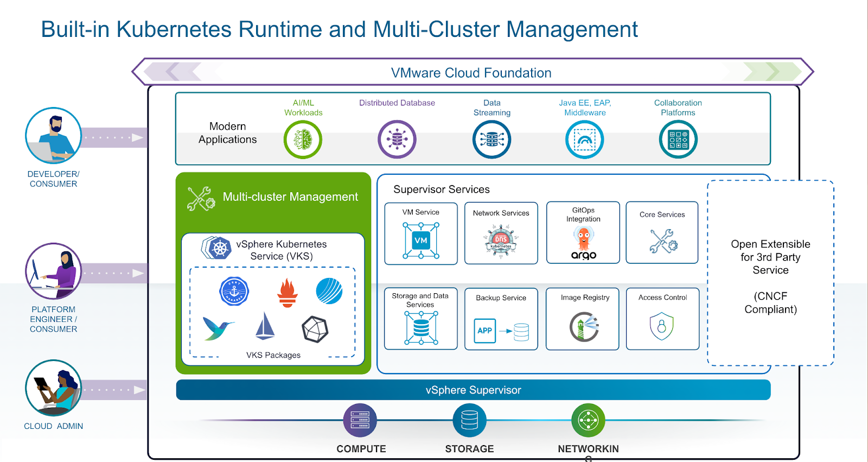The height and width of the screenshot is (462, 868).
Task: Click the 'NETWORKING' label
Action: 589,452
